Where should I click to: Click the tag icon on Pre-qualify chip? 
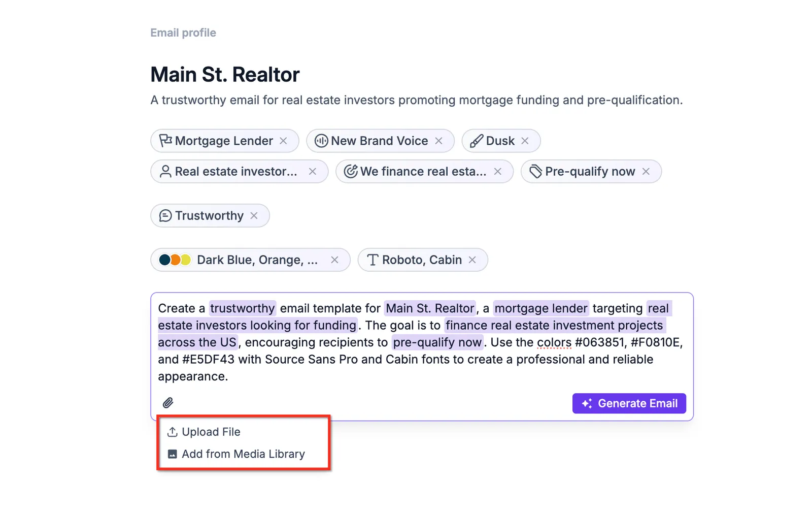[x=535, y=171]
